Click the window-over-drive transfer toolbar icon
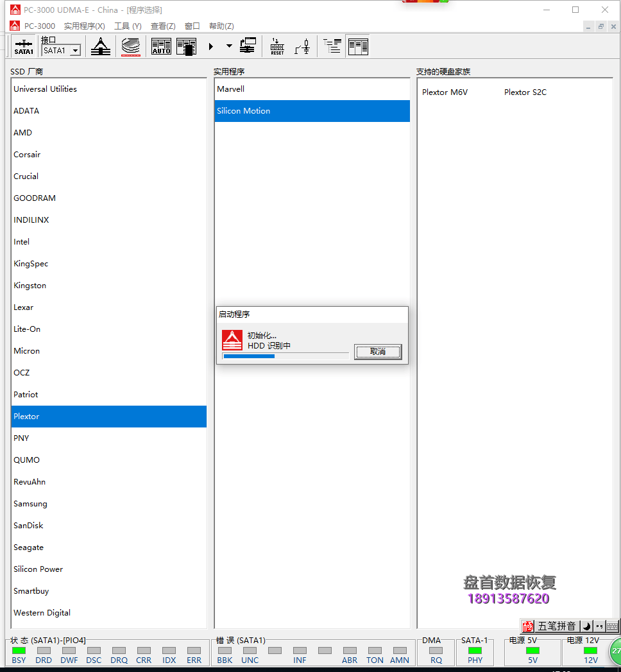621x672 pixels. pyautogui.click(x=248, y=46)
